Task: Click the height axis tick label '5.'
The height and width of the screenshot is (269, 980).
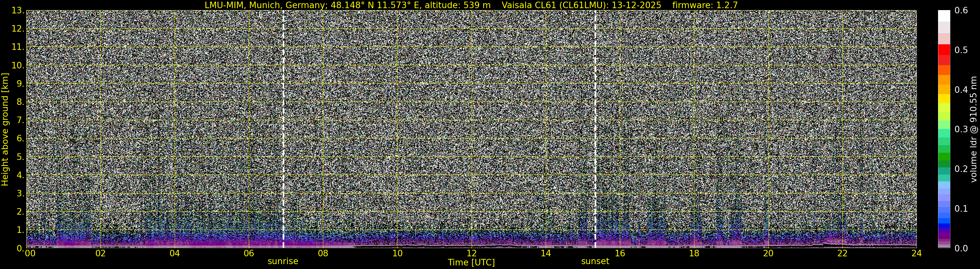Action: click(x=20, y=157)
